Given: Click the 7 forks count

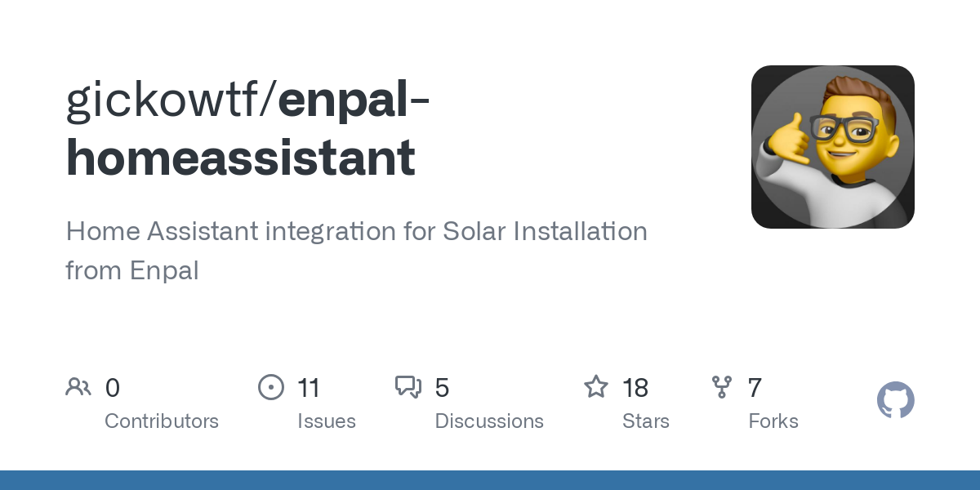Looking at the screenshot, I should tap(755, 387).
